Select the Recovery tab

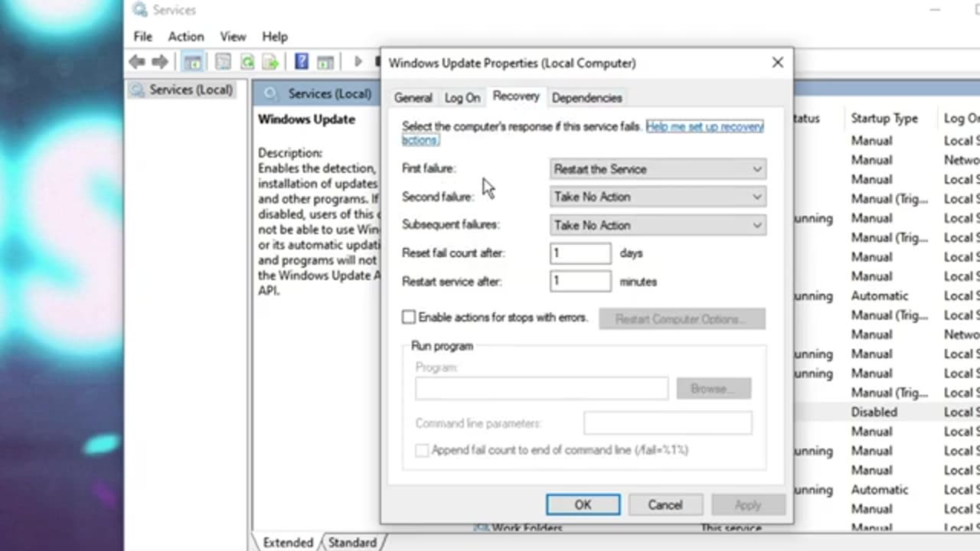[x=516, y=96]
